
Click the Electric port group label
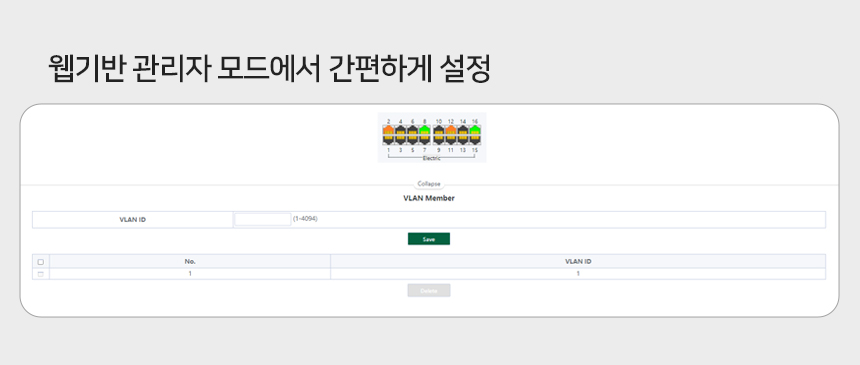[432, 159]
